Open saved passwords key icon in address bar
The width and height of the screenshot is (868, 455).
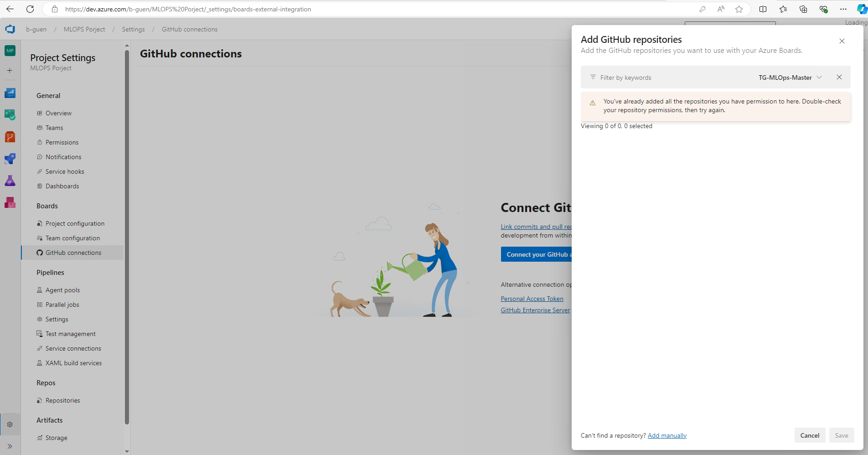click(703, 9)
